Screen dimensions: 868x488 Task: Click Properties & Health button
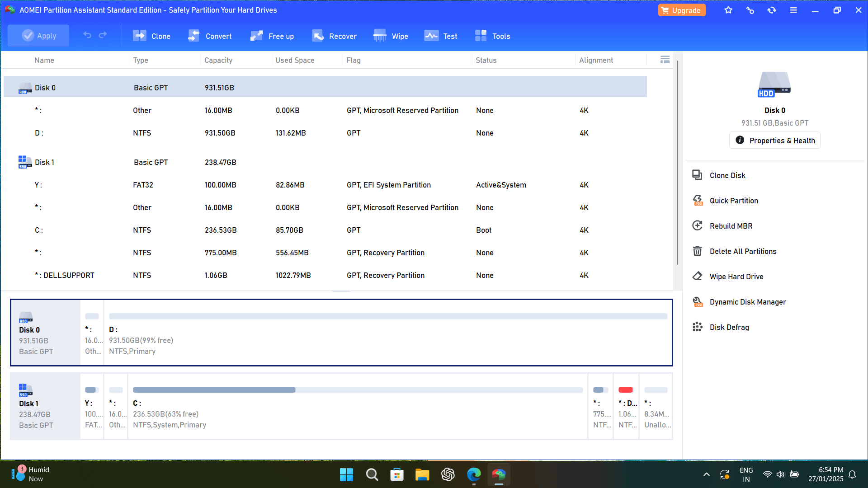(x=774, y=141)
